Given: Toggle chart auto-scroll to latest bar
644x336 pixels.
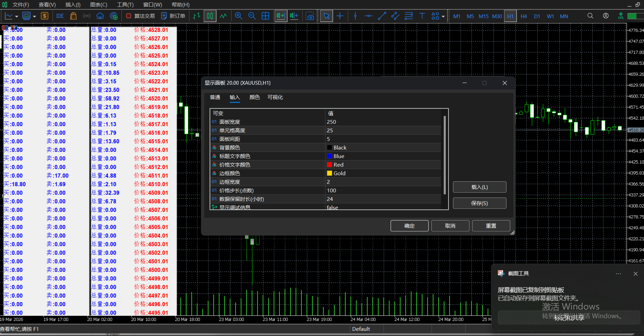Looking at the screenshot, I should pos(281,16).
